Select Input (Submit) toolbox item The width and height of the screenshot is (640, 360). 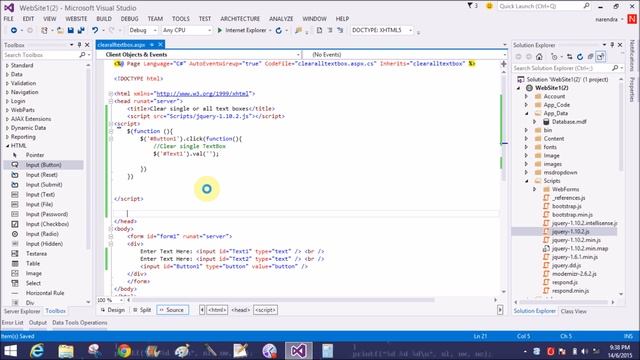pyautogui.click(x=44, y=184)
